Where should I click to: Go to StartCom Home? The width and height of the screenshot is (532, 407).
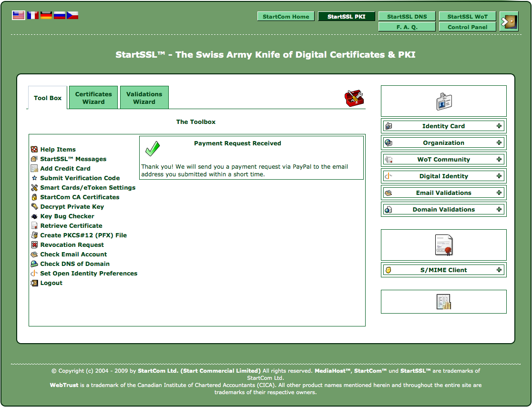286,16
